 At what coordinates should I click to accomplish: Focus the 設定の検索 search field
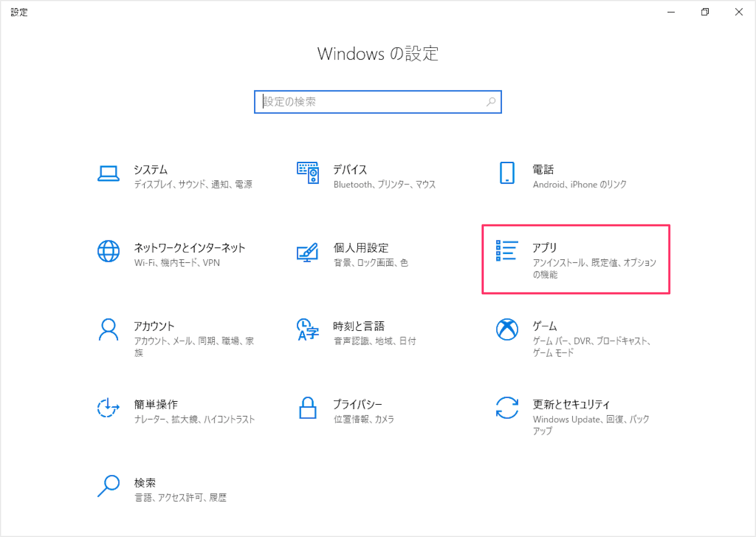point(378,102)
